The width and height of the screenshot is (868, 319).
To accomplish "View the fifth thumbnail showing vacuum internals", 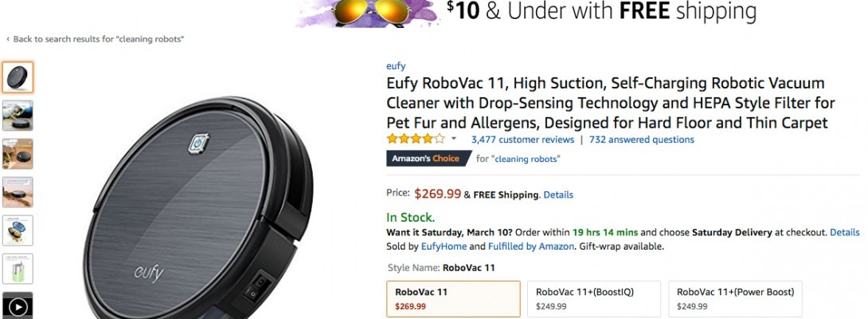I will [x=18, y=230].
